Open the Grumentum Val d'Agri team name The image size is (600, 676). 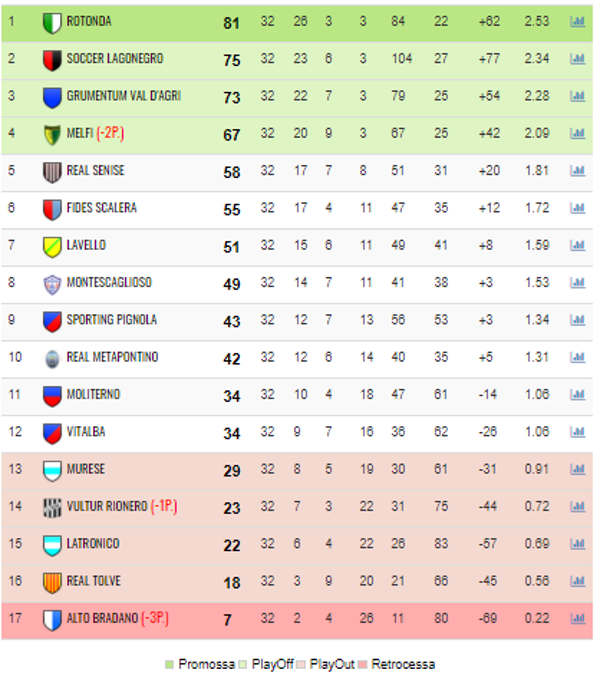tap(124, 96)
